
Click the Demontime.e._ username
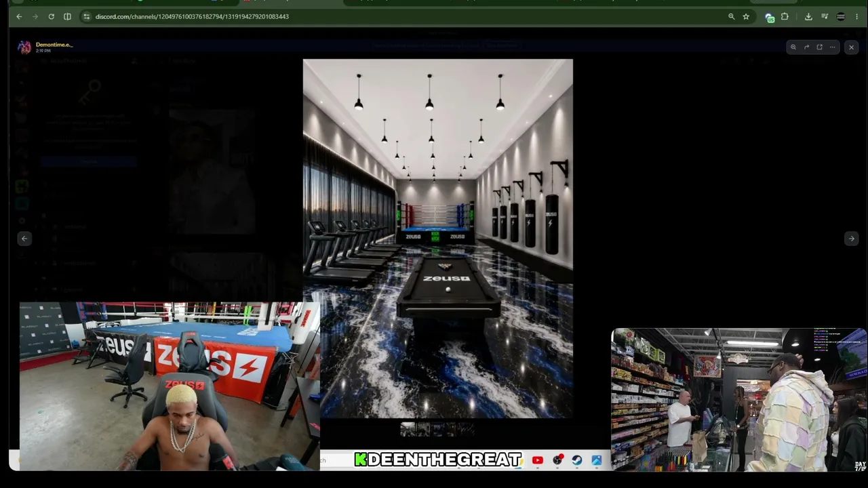click(54, 45)
